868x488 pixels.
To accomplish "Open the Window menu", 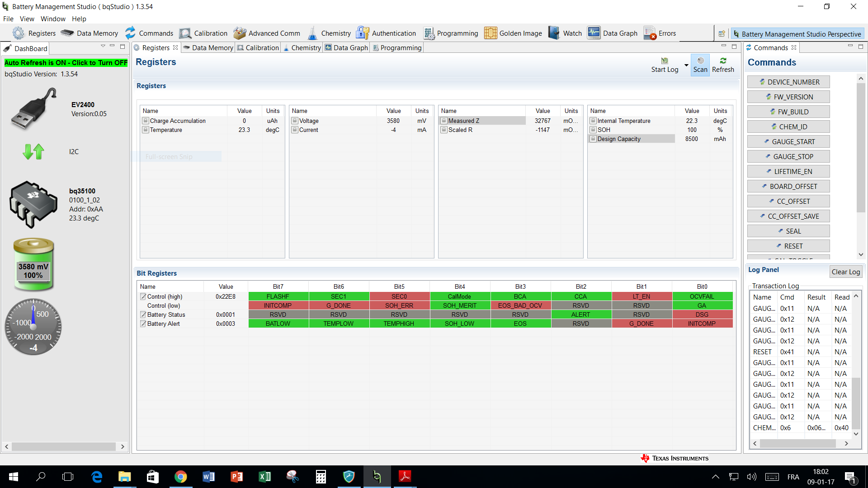I will tap(53, 19).
